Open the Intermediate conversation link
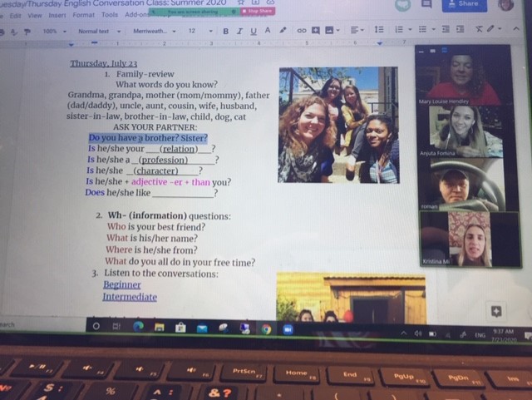This screenshot has height=400, width=532. (130, 297)
